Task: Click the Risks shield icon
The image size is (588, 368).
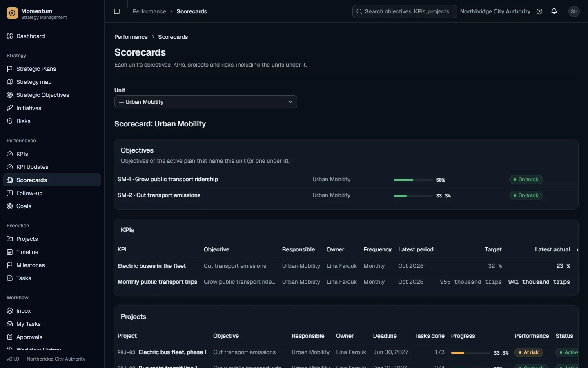Action: click(10, 121)
